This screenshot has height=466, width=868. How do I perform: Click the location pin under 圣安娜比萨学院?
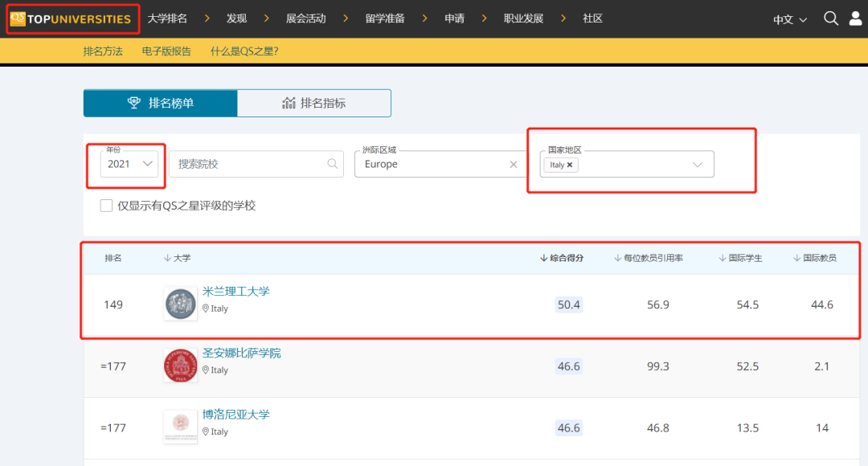206,370
